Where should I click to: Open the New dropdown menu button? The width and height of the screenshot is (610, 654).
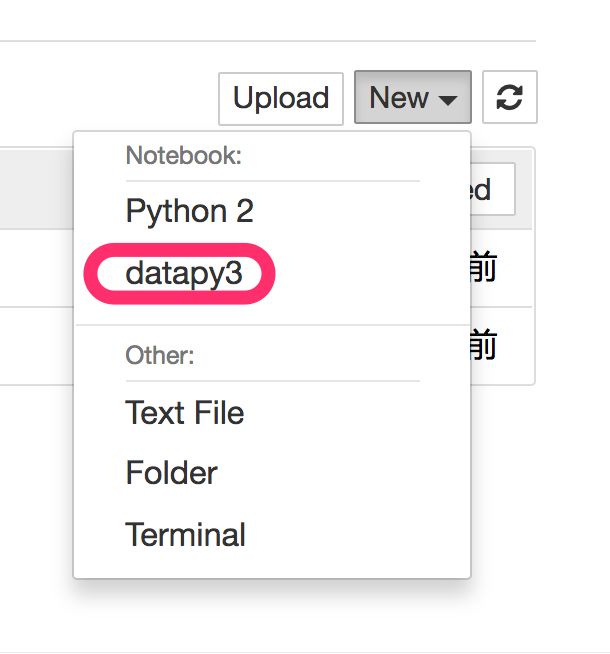(413, 97)
